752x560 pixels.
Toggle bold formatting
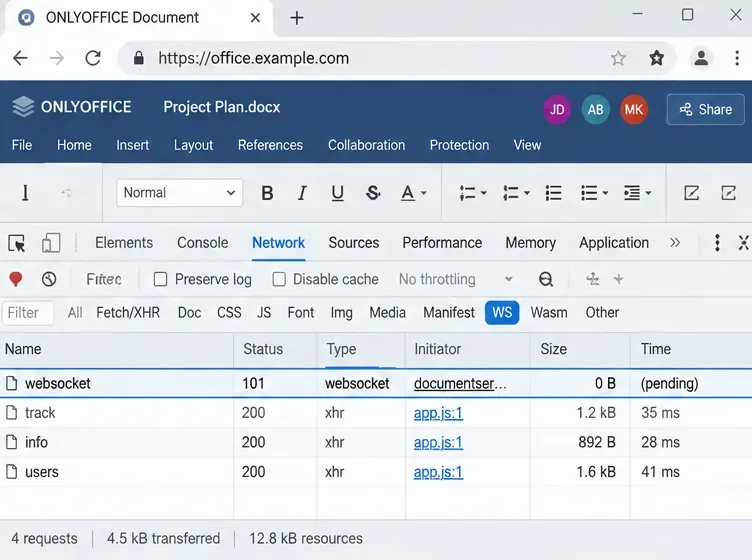267,193
